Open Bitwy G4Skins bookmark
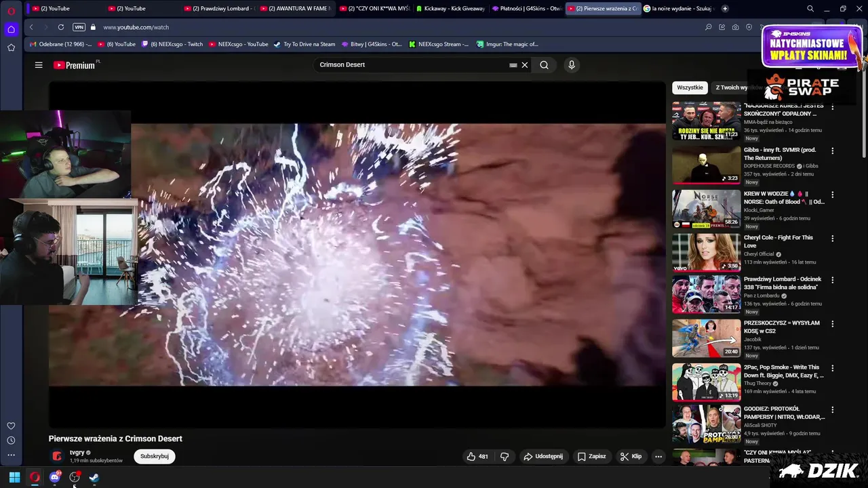Screen dimensions: 868x488 point(372,44)
